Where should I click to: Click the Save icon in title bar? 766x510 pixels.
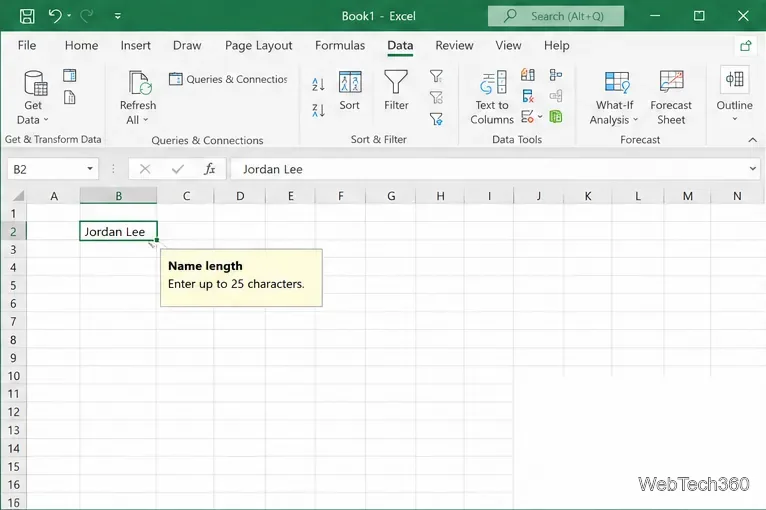coord(27,16)
